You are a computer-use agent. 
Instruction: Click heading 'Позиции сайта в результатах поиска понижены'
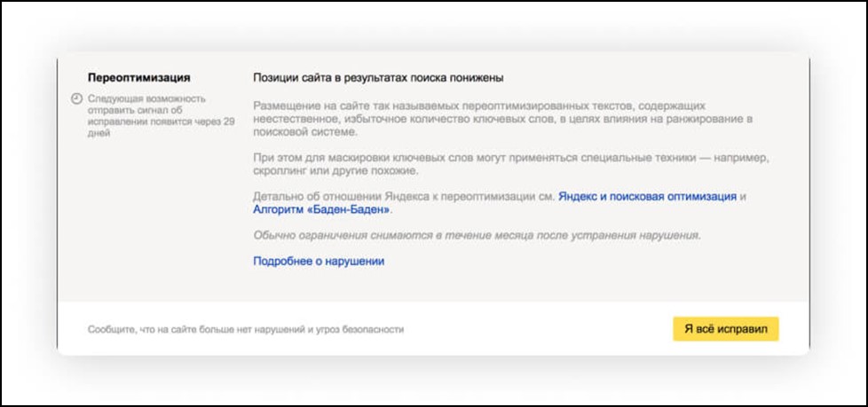click(x=378, y=78)
